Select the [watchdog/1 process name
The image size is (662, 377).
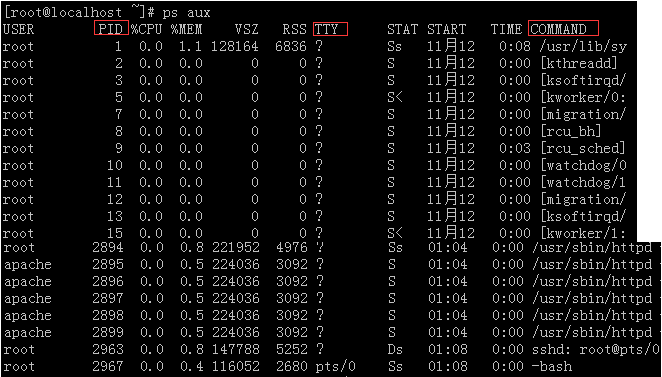[x=583, y=182]
